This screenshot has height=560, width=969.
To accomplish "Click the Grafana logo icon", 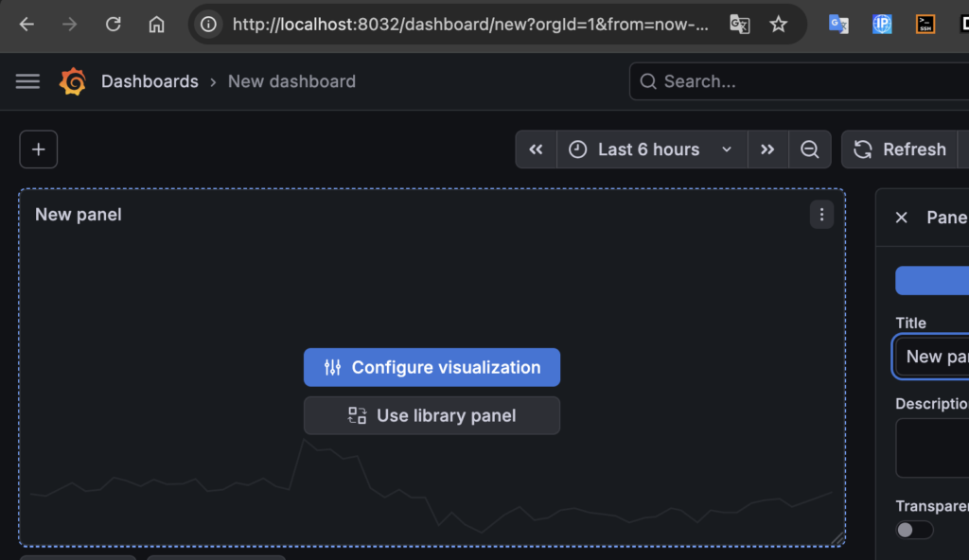I will click(72, 81).
